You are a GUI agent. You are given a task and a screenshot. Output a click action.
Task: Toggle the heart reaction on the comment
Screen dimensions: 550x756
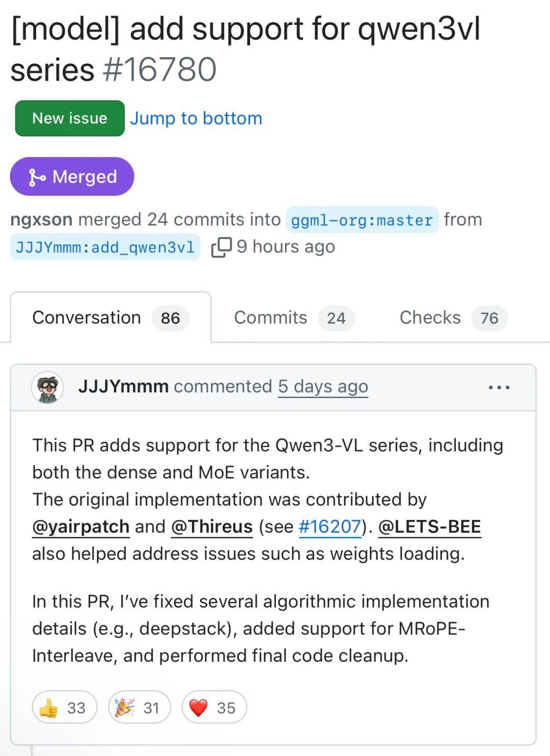click(x=213, y=707)
